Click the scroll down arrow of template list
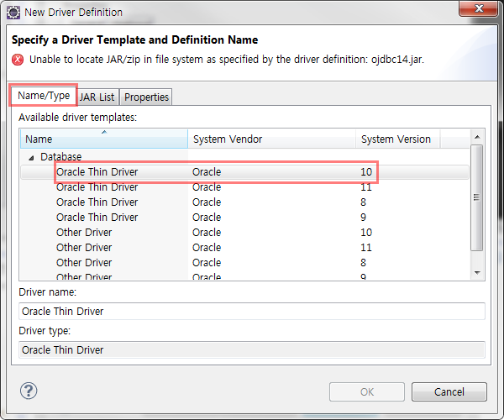 477,273
